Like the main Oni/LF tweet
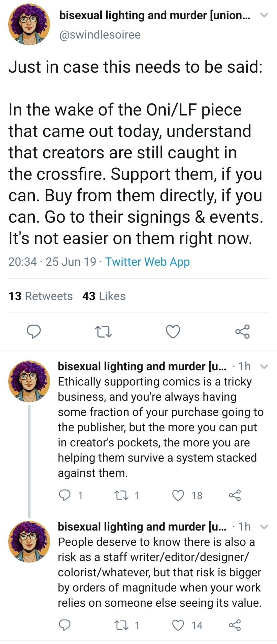The height and width of the screenshot is (644, 277). [x=173, y=331]
